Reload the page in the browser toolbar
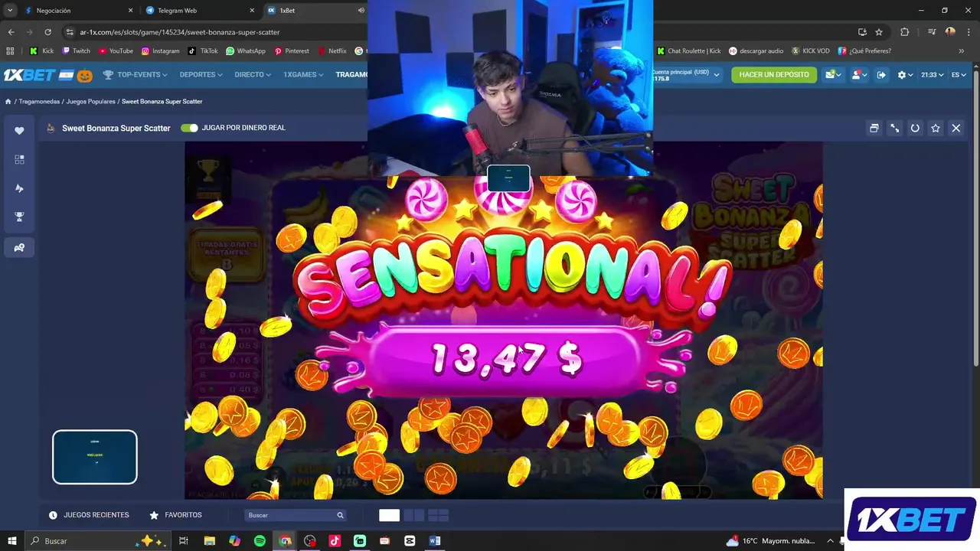The height and width of the screenshot is (551, 980). pyautogui.click(x=47, y=32)
